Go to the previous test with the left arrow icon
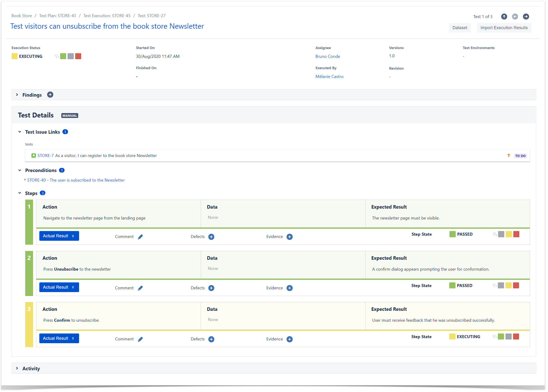The height and width of the screenshot is (392, 548). [x=515, y=16]
